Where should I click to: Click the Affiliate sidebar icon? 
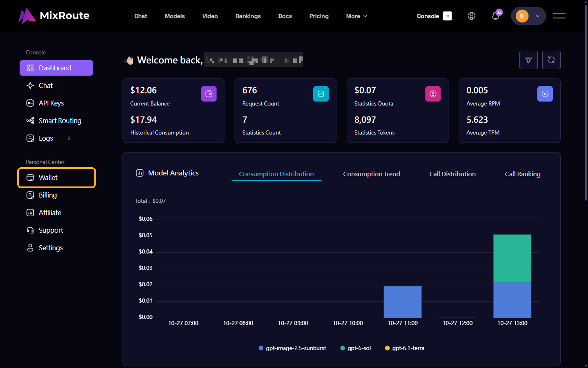point(30,213)
